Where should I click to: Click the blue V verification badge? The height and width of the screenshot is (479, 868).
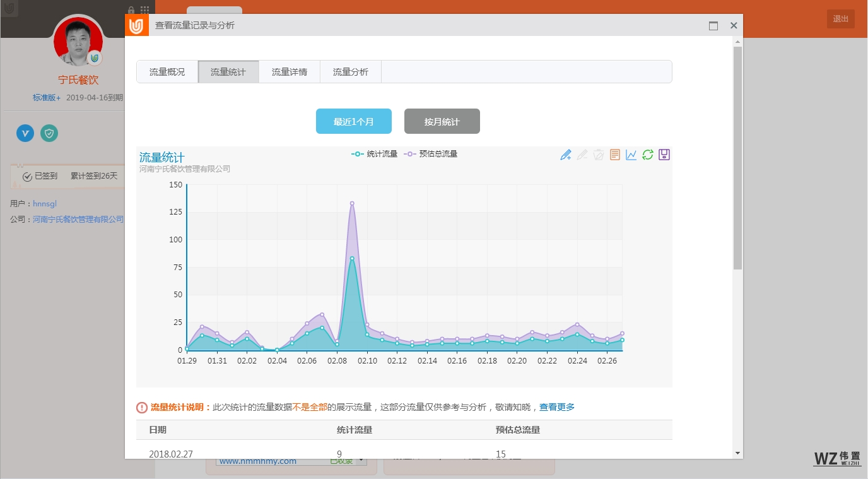click(25, 133)
